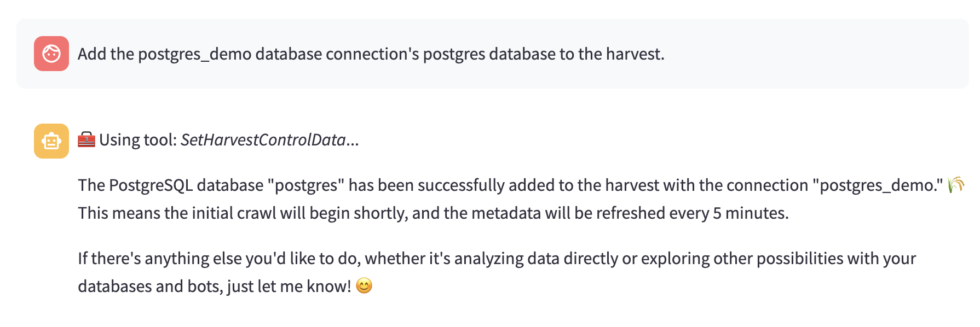This screenshot has width=980, height=327.
Task: Click the text "just let me know!"
Action: (289, 286)
